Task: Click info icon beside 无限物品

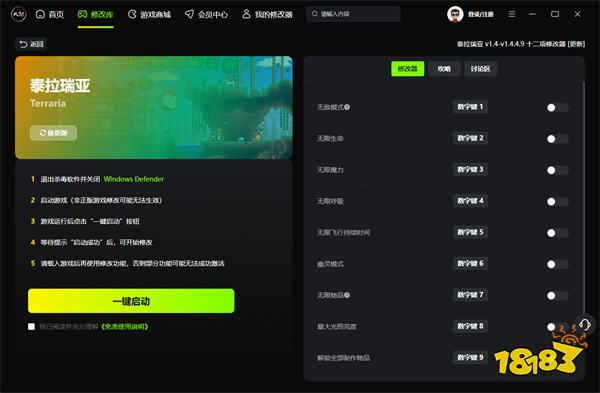Action: click(347, 295)
